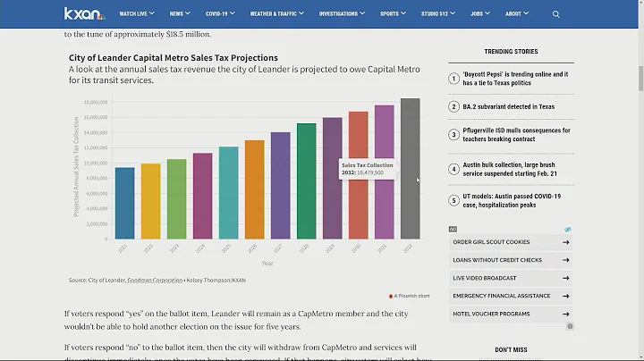This screenshot has height=361, width=644.
Task: Click the AD label badge icon
Action: pyautogui.click(x=453, y=229)
